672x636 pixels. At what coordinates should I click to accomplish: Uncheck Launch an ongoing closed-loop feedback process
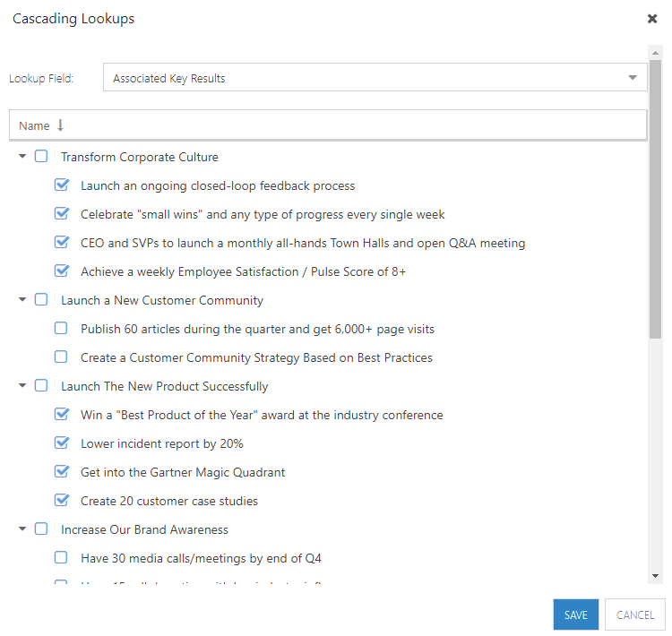coord(61,185)
